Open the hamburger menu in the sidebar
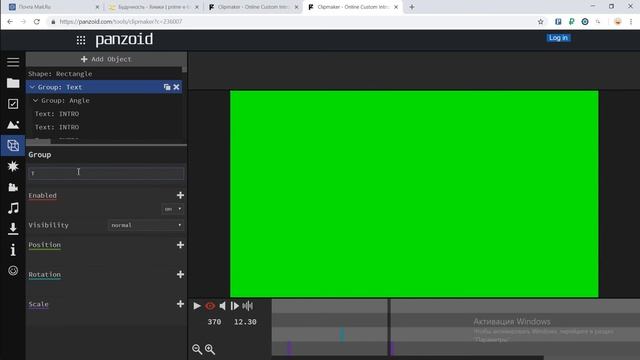This screenshot has width=640, height=360. [x=13, y=62]
